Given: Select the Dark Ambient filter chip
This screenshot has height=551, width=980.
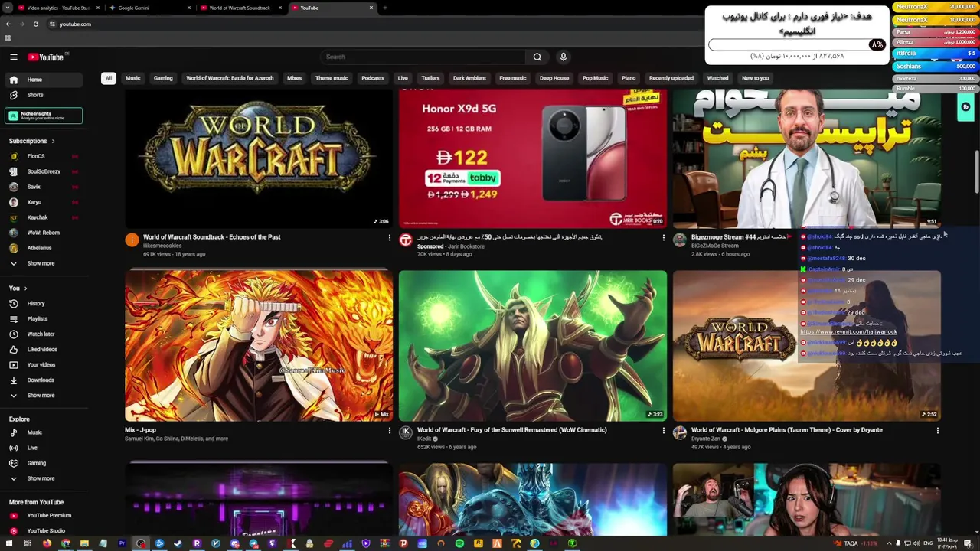Looking at the screenshot, I should 469,78.
